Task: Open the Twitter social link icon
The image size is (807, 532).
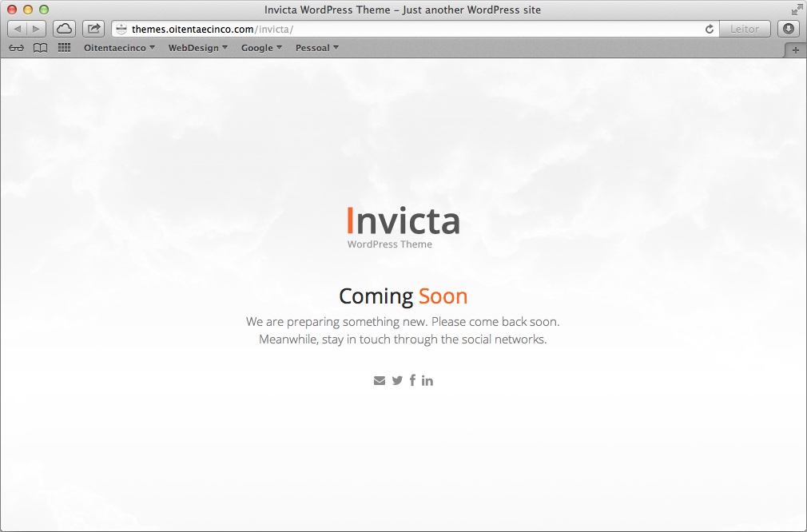Action: [397, 380]
